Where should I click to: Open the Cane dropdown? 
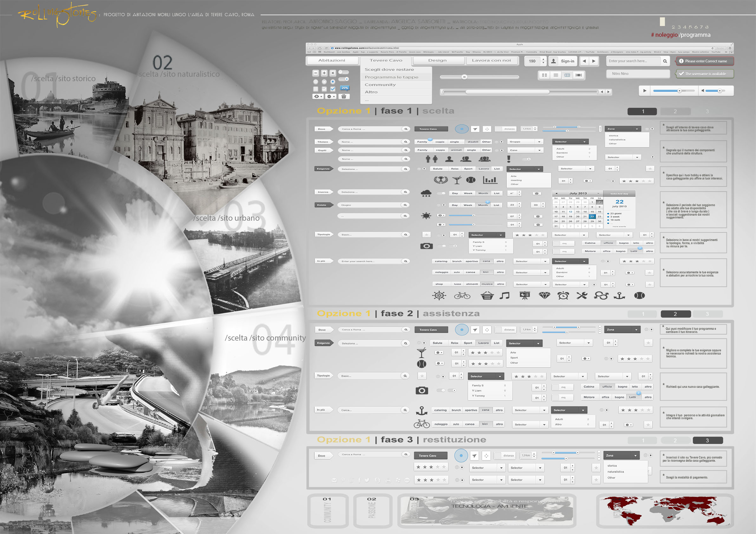(539, 150)
